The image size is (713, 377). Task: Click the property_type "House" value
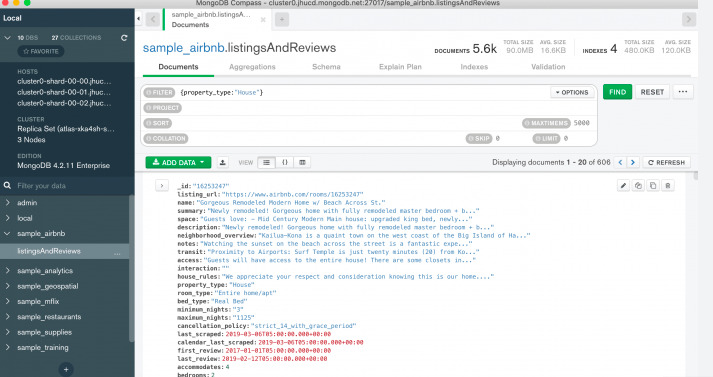(241, 285)
